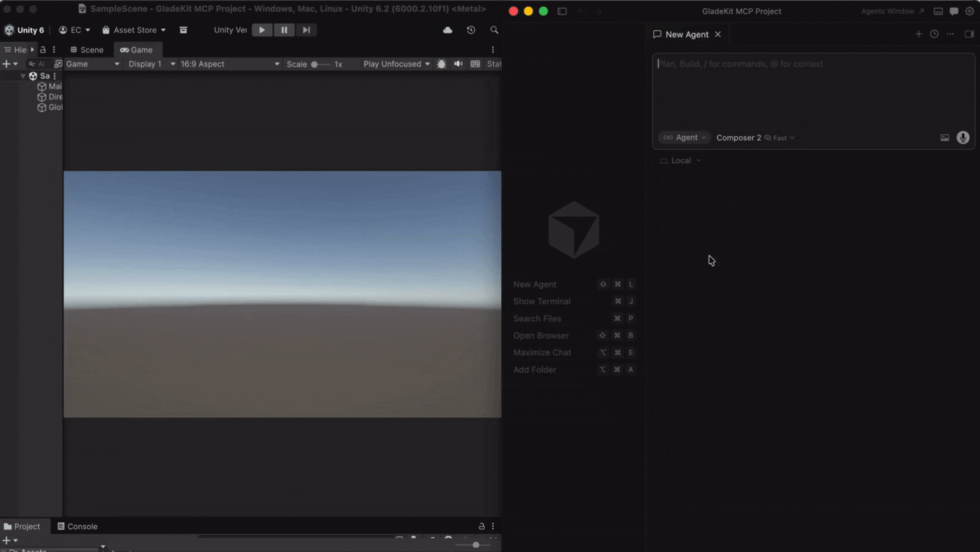Screen dimensions: 980x552
Task: Open the EC account dropdown
Action: (74, 30)
